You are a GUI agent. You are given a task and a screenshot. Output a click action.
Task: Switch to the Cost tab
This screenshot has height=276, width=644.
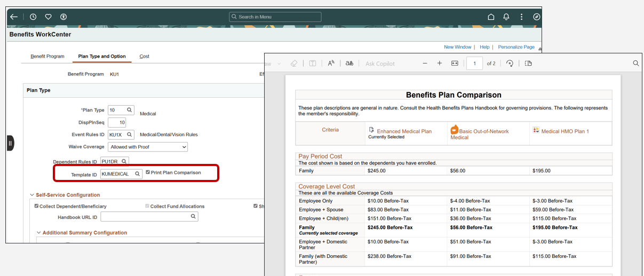(145, 56)
